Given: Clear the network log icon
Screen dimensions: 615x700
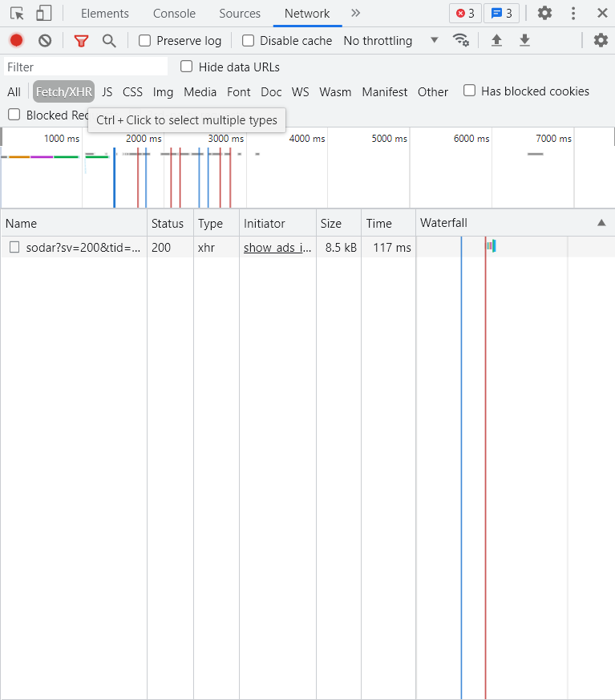Looking at the screenshot, I should 45,41.
